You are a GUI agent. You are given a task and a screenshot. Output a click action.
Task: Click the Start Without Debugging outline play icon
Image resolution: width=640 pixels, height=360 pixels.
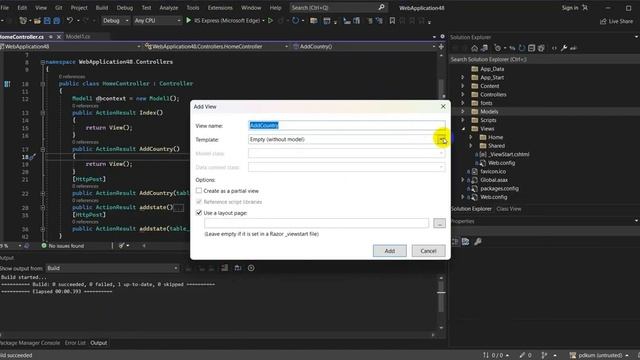coord(270,20)
